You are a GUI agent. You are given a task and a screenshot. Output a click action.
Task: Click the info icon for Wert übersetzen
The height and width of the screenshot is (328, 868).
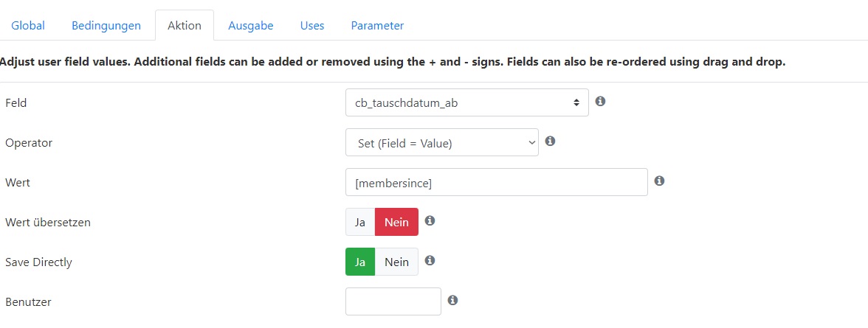point(430,220)
